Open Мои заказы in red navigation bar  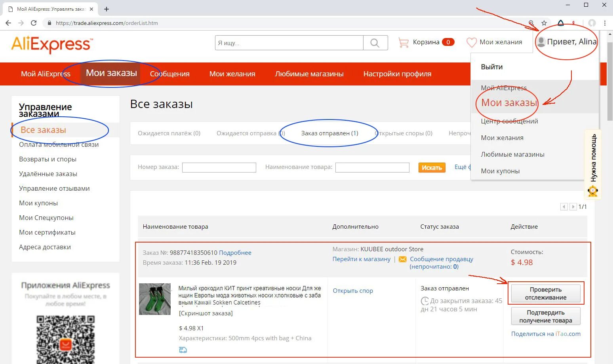tap(111, 73)
